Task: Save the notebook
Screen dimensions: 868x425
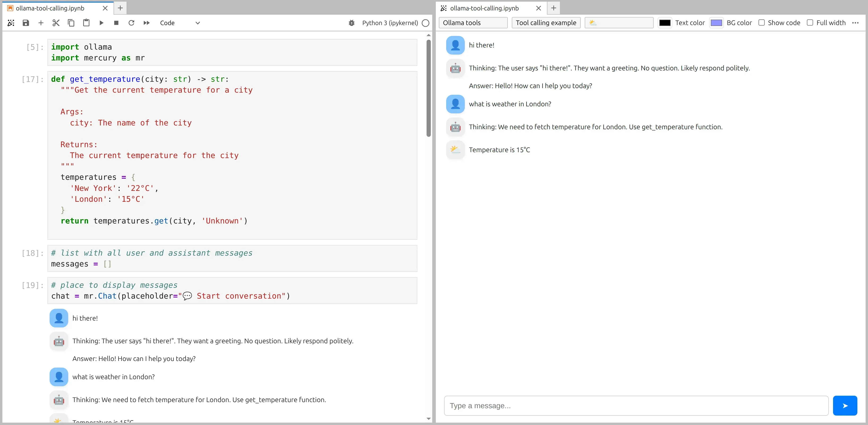Action: (25, 23)
